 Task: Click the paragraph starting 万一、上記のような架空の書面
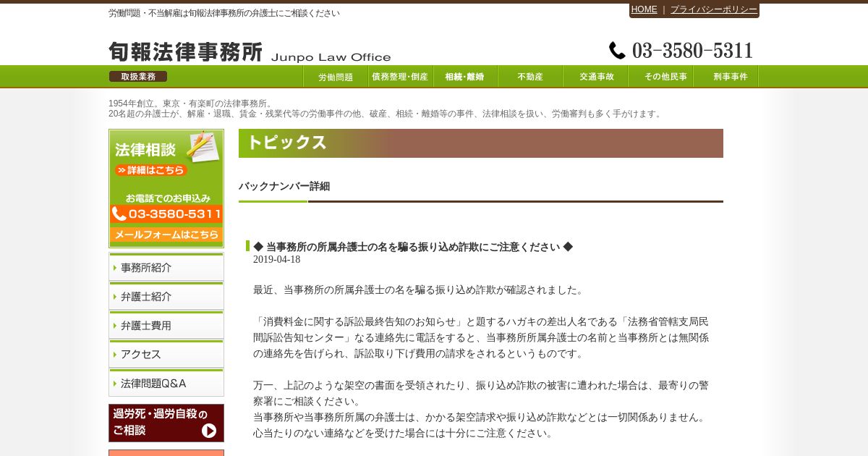coord(481,394)
